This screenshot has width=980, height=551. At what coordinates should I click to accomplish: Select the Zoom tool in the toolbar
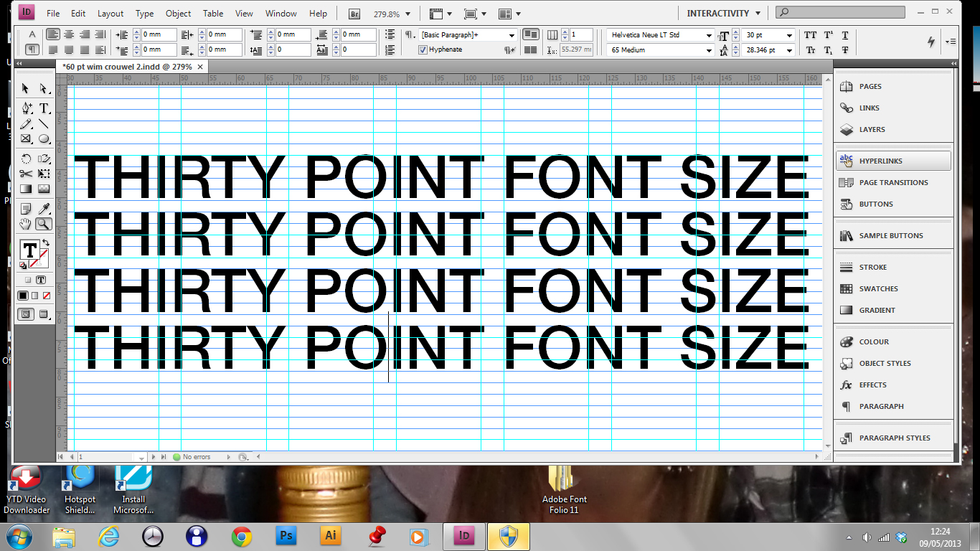pyautogui.click(x=44, y=224)
